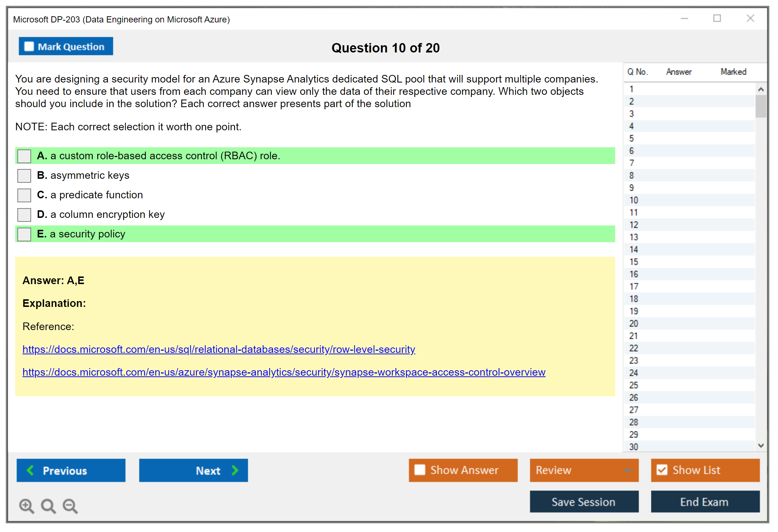This screenshot has width=778, height=532.
Task: Check option A custom RBAC role
Action: 24,156
